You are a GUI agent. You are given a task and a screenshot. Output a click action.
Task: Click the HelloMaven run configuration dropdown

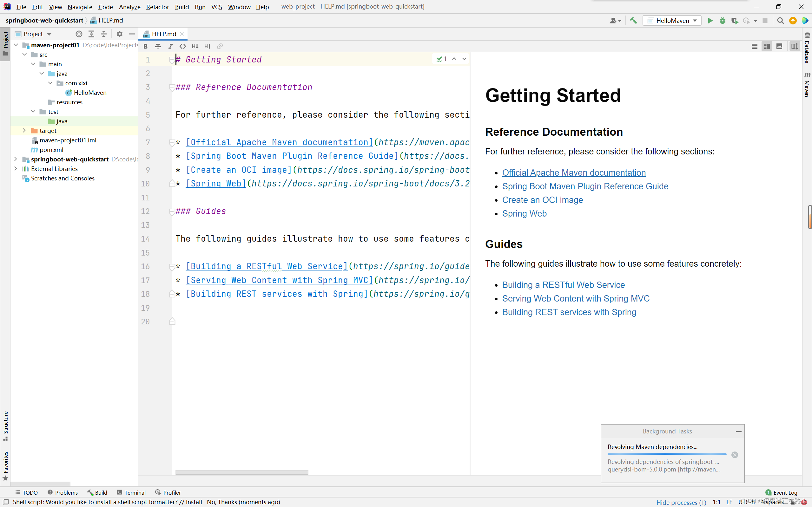672,20
